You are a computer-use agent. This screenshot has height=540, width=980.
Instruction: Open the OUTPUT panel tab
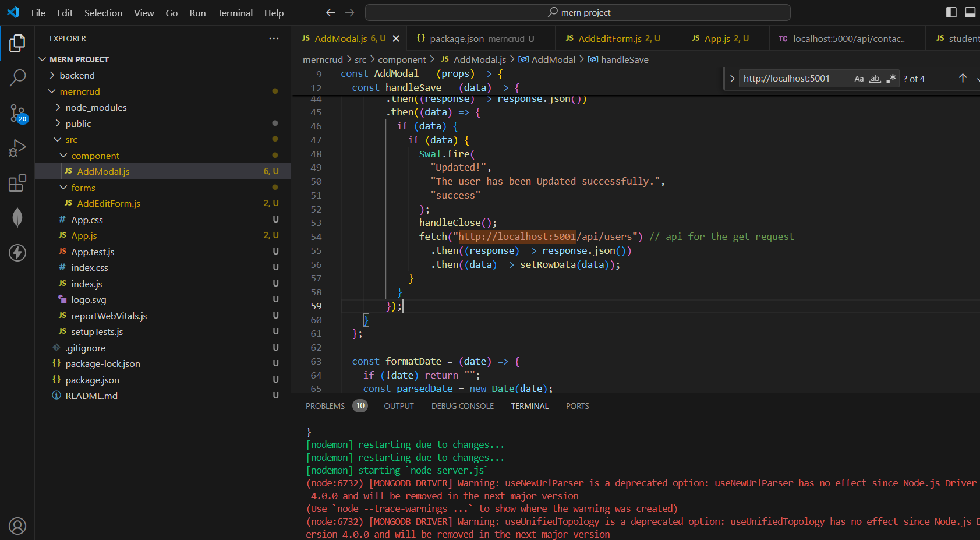[399, 406]
